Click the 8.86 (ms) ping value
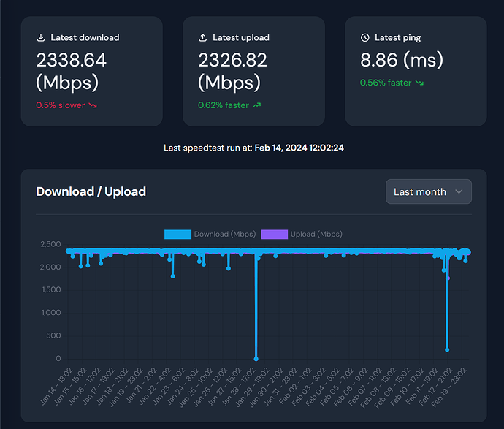 (x=401, y=59)
